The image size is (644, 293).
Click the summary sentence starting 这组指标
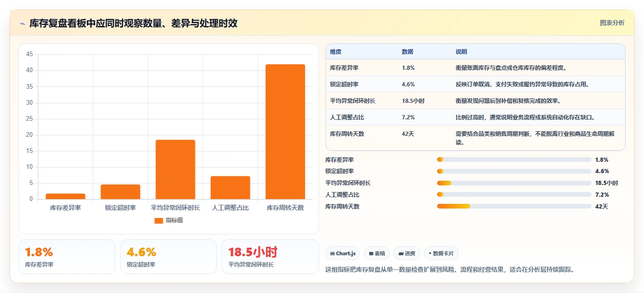pos(450,270)
